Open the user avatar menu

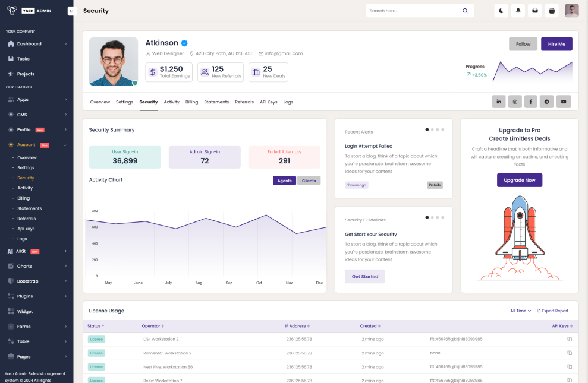click(x=571, y=11)
